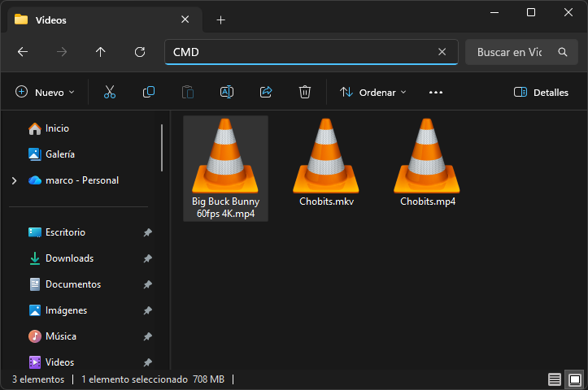588x390 pixels.
Task: Share the selected file
Action: click(266, 92)
